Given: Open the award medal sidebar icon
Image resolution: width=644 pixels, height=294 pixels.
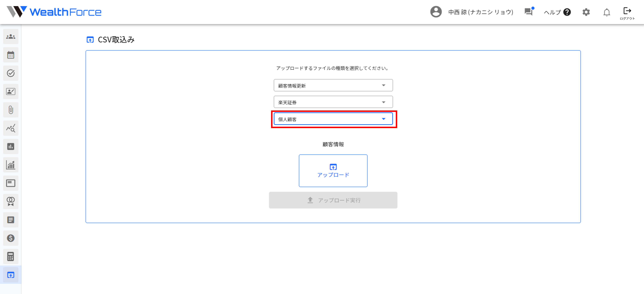Looking at the screenshot, I should click(x=11, y=201).
